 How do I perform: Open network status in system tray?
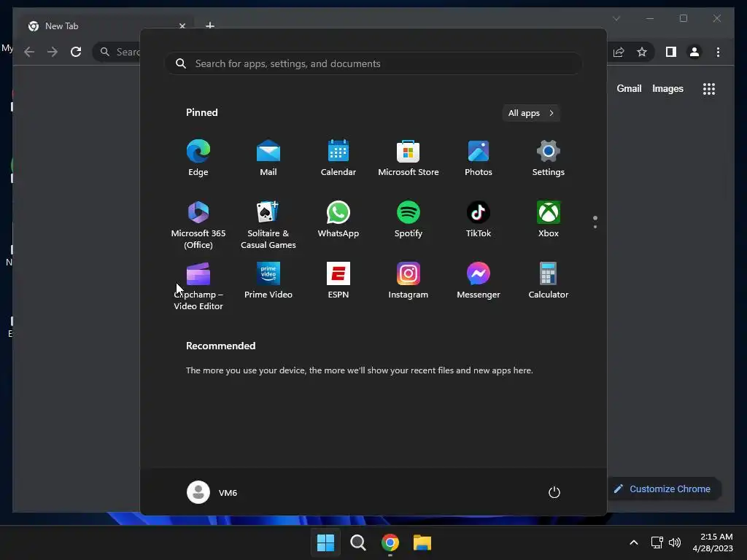pos(657,542)
